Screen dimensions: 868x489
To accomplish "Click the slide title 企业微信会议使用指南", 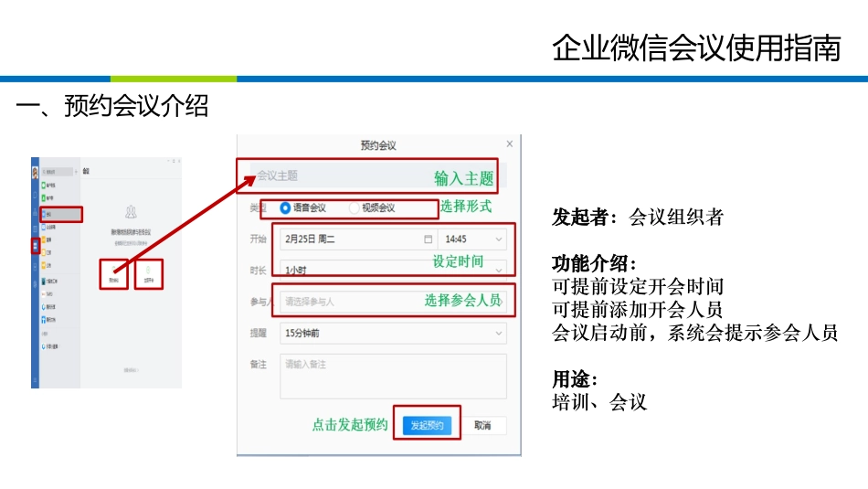I will pyautogui.click(x=697, y=48).
